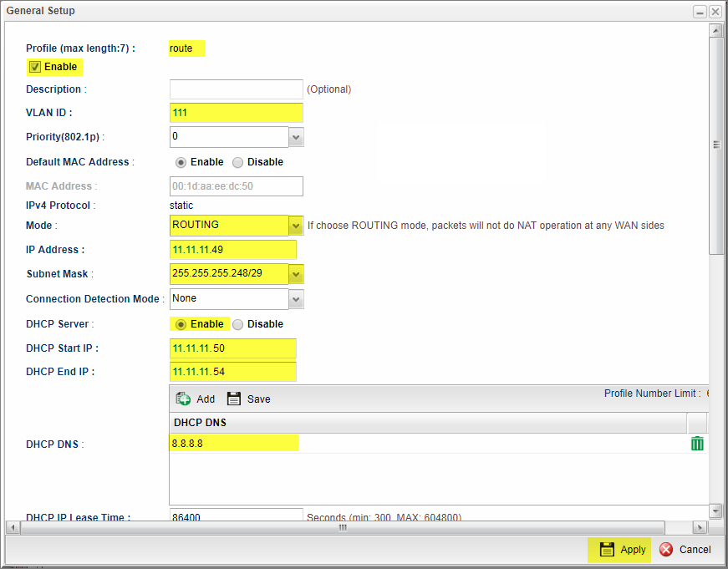Minimize the General Setup dialog
The height and width of the screenshot is (569, 728).
point(700,12)
